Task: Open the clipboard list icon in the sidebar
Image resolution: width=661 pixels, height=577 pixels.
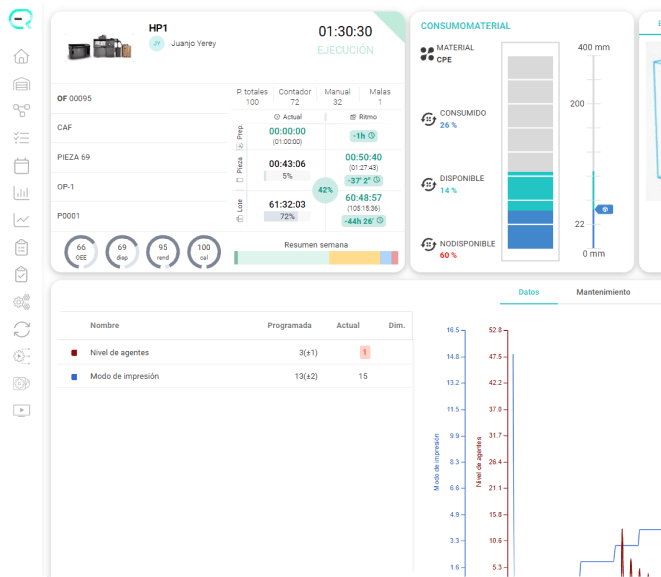Action: 21,247
